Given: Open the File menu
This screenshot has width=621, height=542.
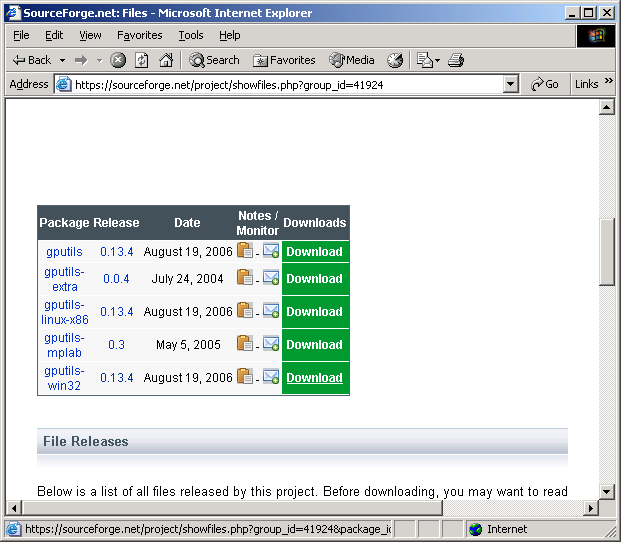Looking at the screenshot, I should (21, 36).
